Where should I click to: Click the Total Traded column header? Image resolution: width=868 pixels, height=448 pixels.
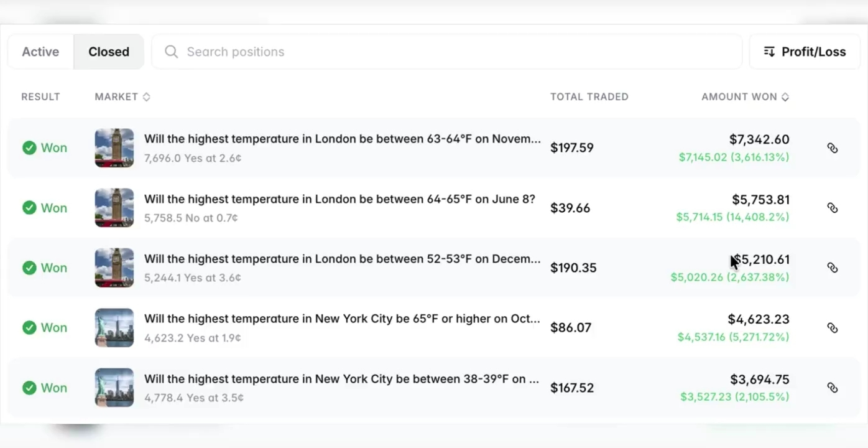tap(589, 96)
